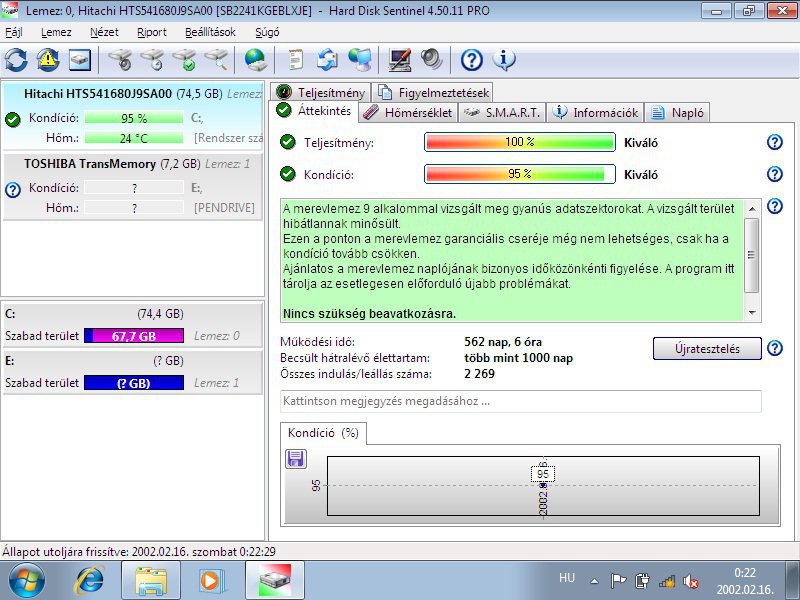
Task: Click the 'Nincs szükség beavatkozásra.' text
Action: [x=369, y=313]
